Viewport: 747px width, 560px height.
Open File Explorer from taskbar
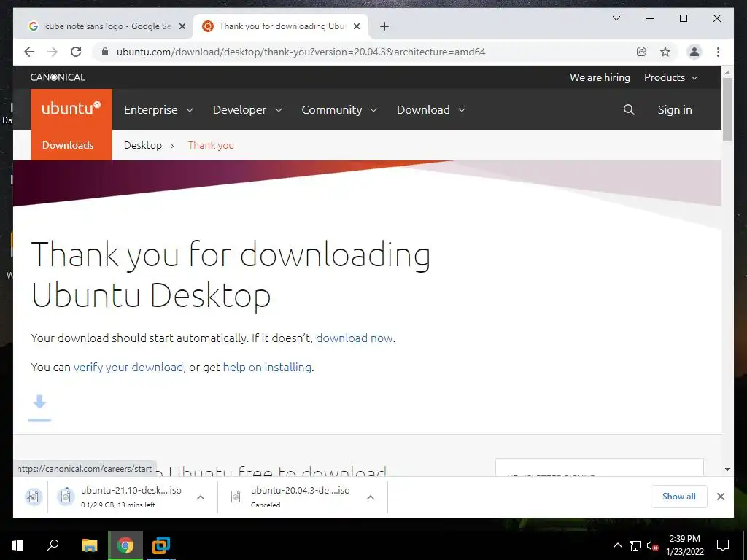pos(90,545)
